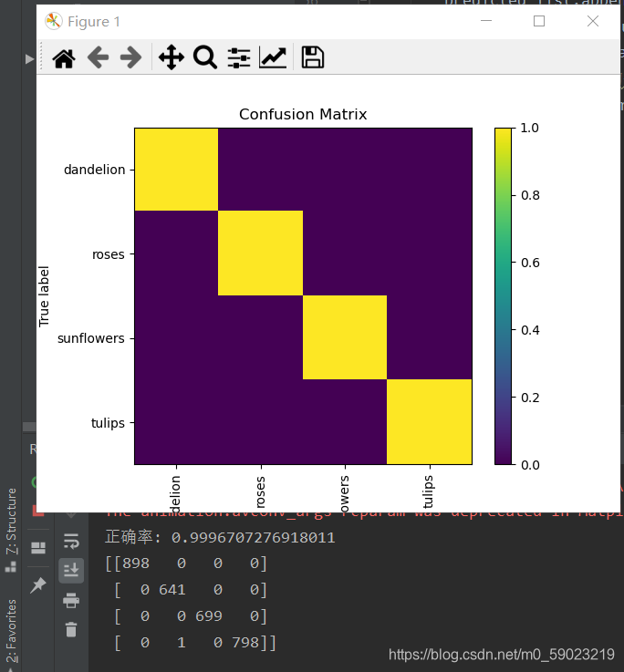Click the 699 matrix value in console
The image size is (624, 672).
[x=209, y=616]
